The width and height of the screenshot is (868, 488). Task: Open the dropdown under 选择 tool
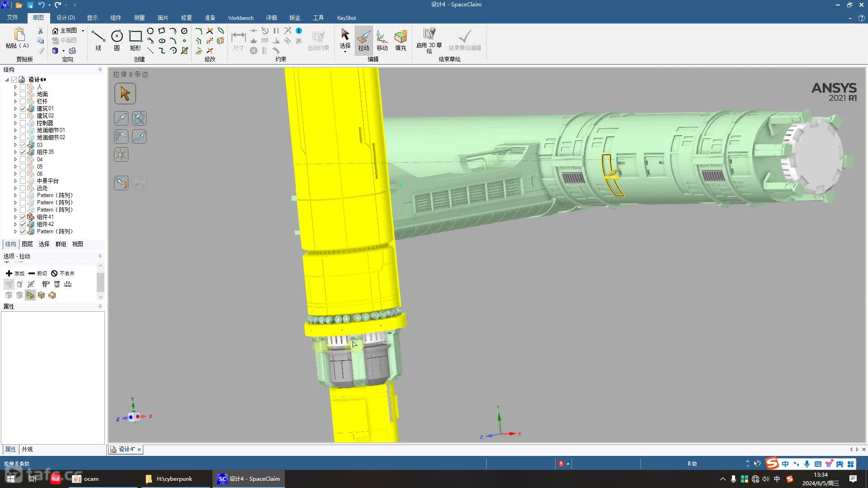[345, 52]
